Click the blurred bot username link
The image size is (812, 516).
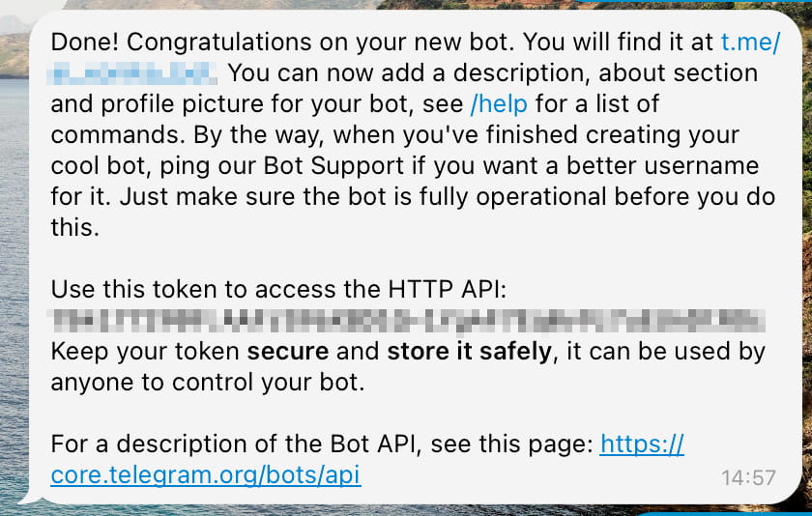tap(134, 73)
